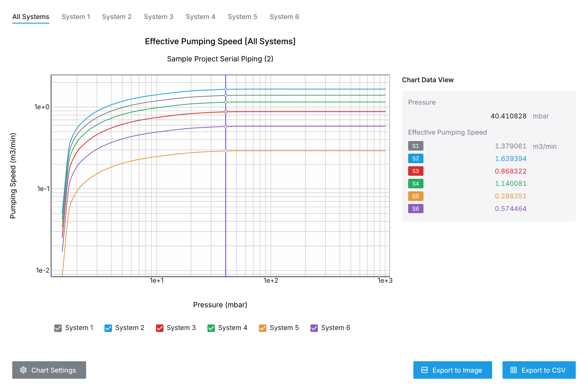
Task: Show the System 6 tab
Action: [284, 17]
